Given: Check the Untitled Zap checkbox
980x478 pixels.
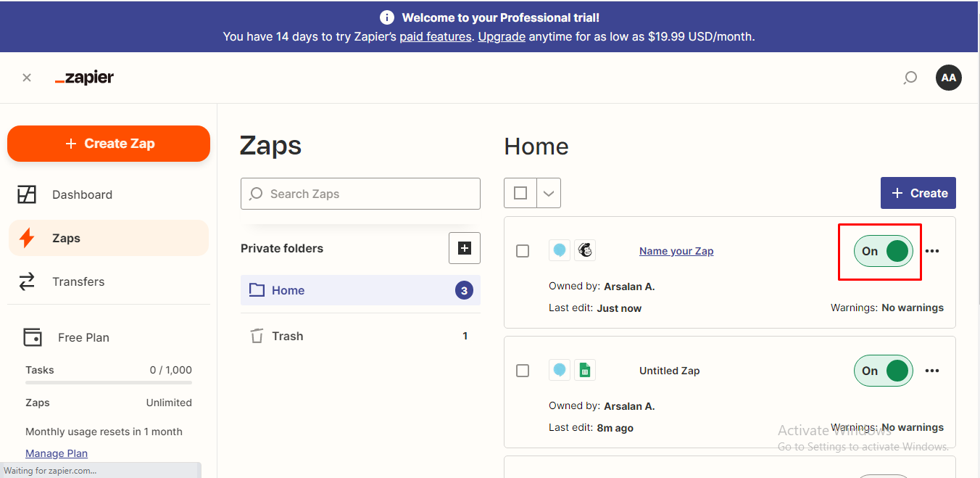Looking at the screenshot, I should (523, 371).
